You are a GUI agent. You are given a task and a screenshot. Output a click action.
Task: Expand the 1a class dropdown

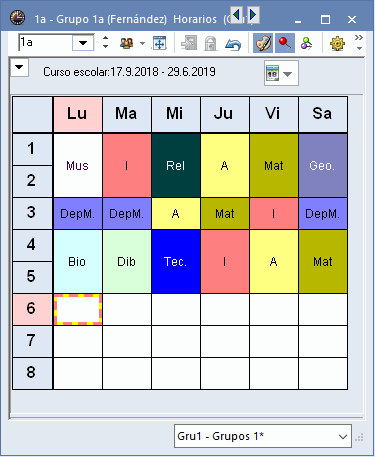click(x=83, y=43)
